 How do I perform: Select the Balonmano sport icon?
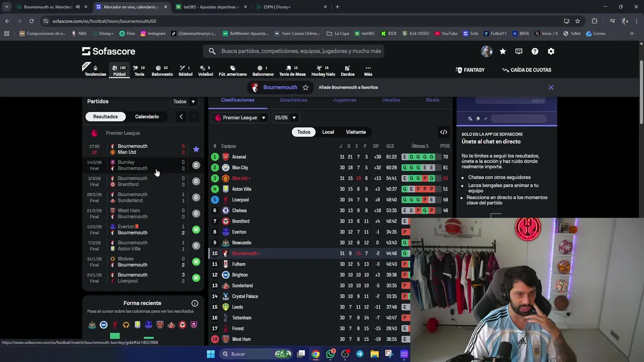[263, 70]
